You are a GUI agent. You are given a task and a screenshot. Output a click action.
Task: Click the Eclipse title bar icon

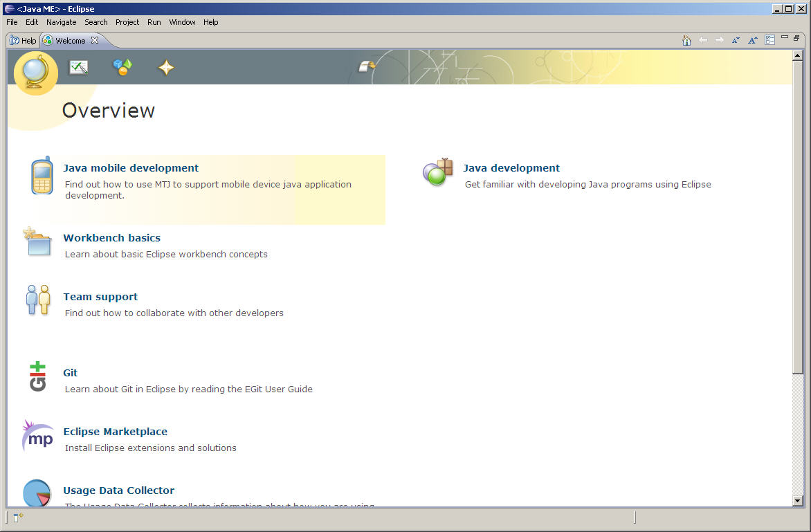pyautogui.click(x=9, y=9)
